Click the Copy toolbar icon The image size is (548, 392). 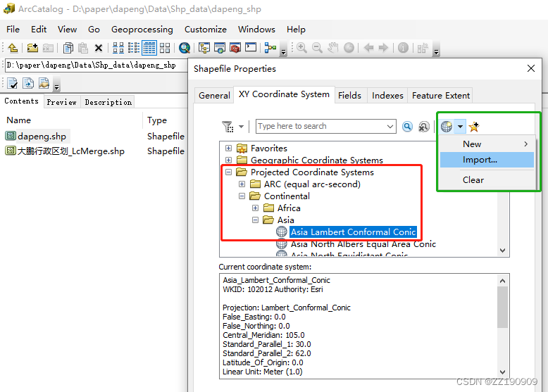click(x=68, y=48)
